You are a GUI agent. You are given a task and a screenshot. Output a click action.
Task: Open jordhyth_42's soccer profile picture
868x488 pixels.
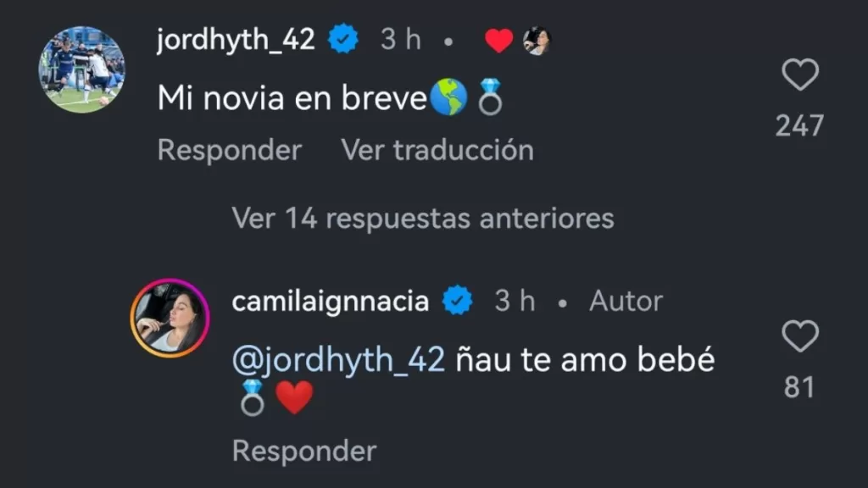[x=82, y=69]
